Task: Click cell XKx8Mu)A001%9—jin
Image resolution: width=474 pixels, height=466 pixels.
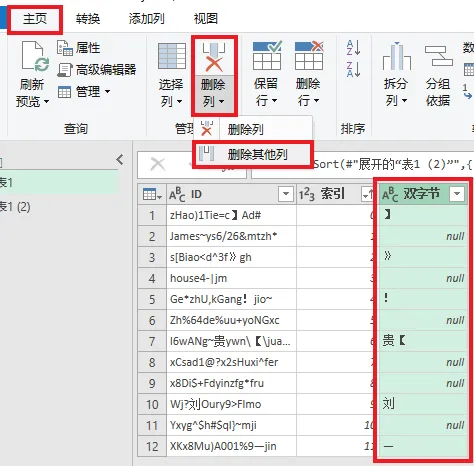Action: pos(231,446)
